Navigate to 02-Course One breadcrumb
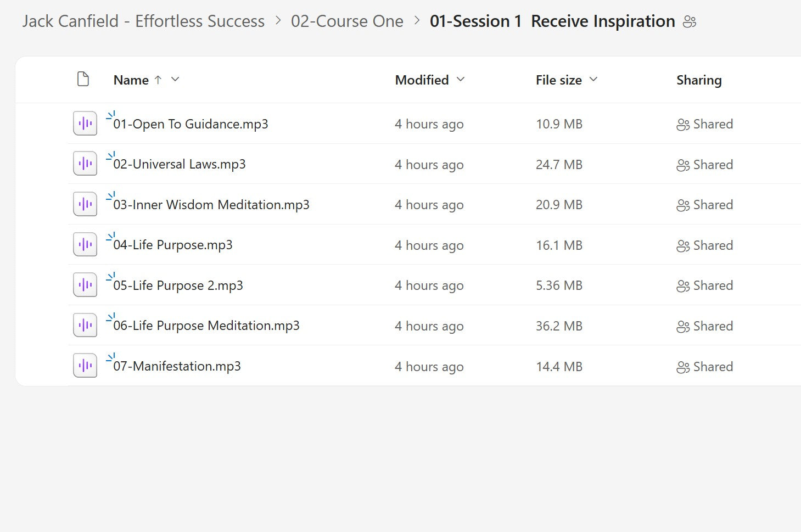Viewport: 801px width, 532px height. pos(348,21)
